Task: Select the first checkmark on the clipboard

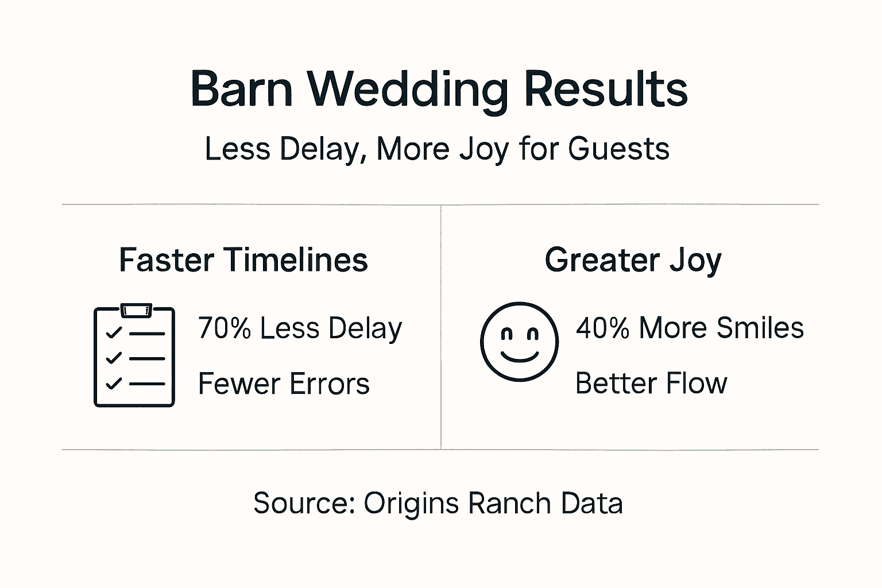Action: point(114,332)
